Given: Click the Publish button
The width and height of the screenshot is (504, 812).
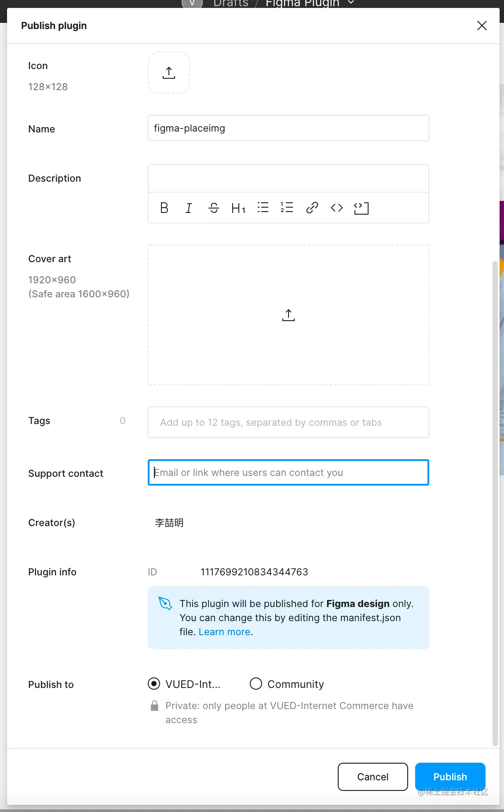Looking at the screenshot, I should tap(450, 776).
